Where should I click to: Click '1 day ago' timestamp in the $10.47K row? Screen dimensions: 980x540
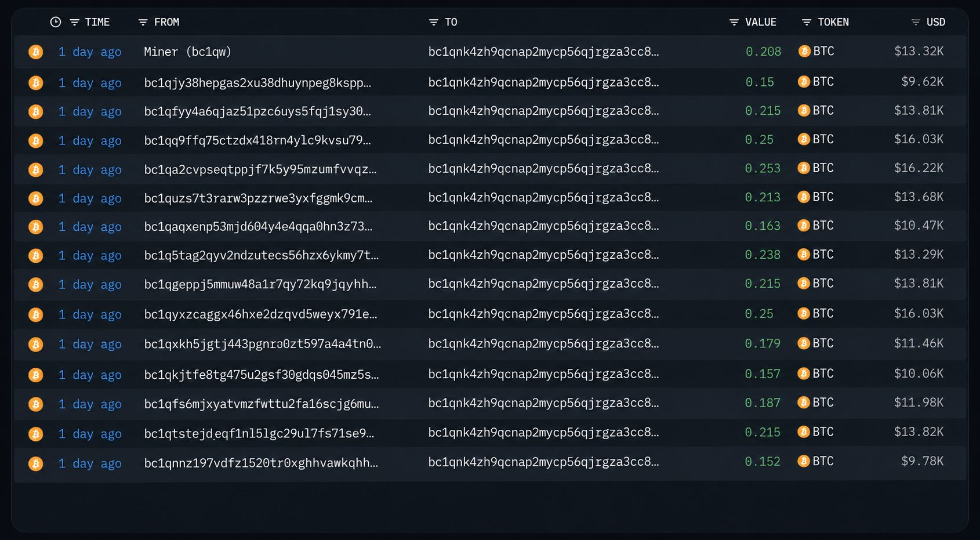90,227
